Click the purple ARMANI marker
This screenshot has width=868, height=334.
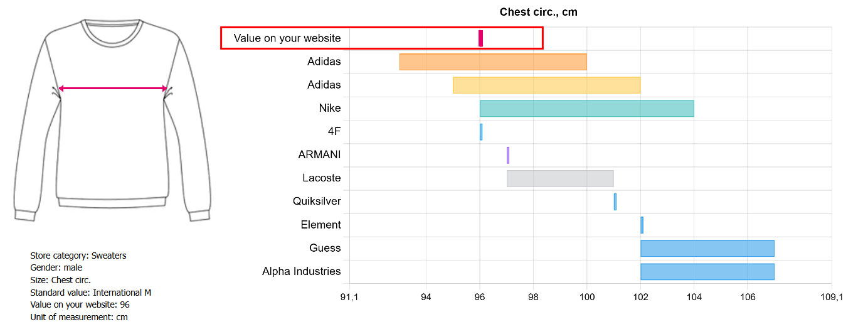[x=508, y=155]
